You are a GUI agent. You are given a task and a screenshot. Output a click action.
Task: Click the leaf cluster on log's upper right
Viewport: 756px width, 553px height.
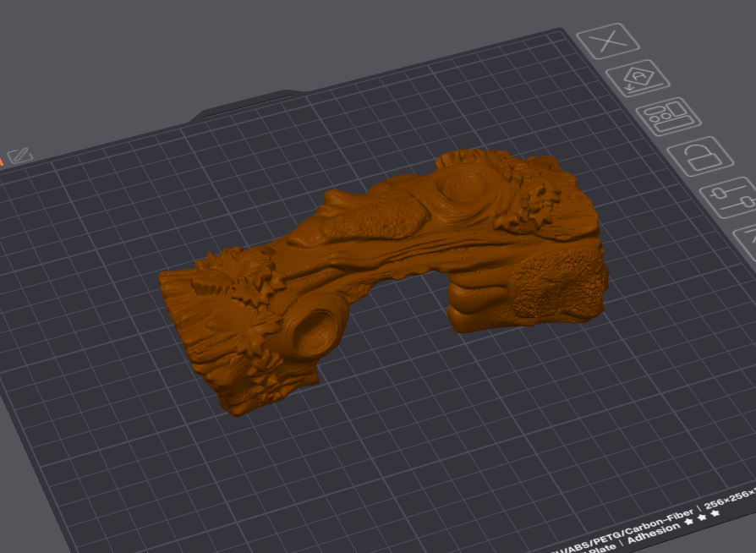(534, 200)
